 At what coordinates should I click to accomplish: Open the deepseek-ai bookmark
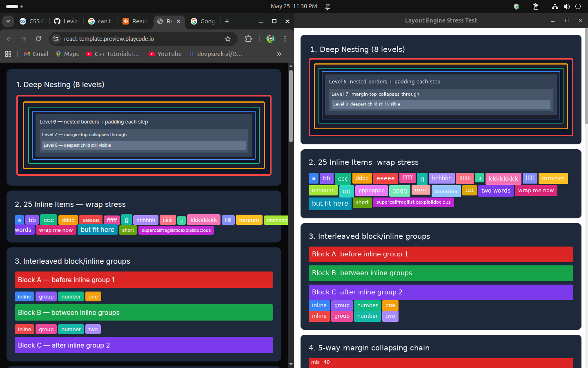pos(216,54)
